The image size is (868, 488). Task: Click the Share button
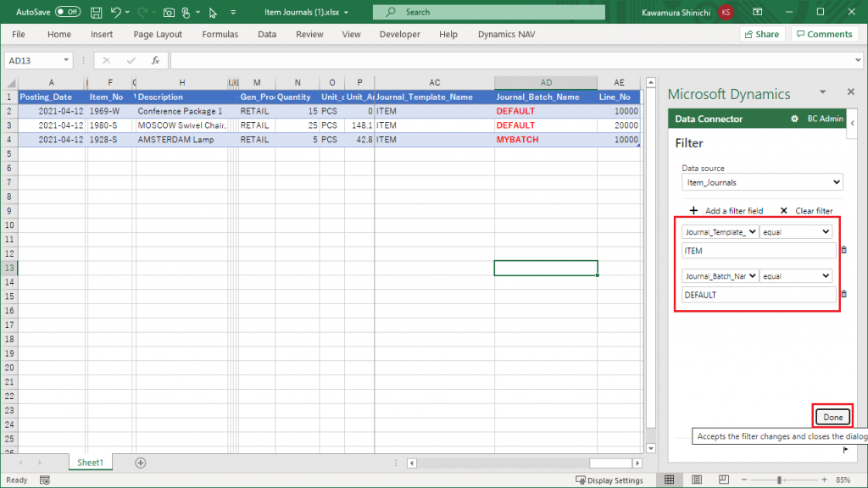(x=762, y=34)
